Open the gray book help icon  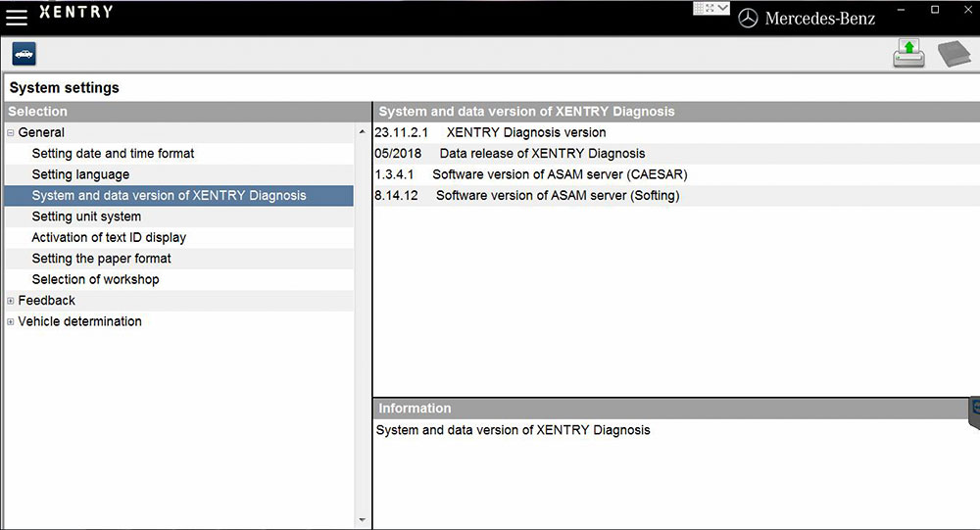953,54
